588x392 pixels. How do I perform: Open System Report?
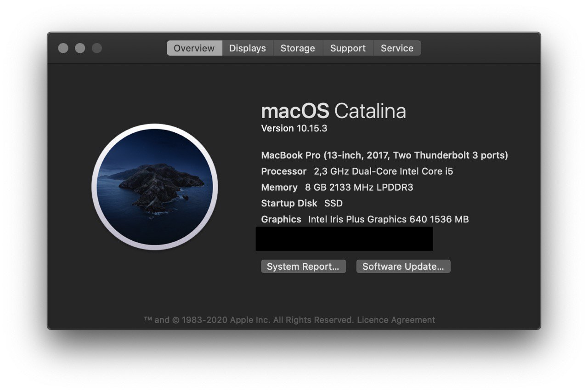303,267
